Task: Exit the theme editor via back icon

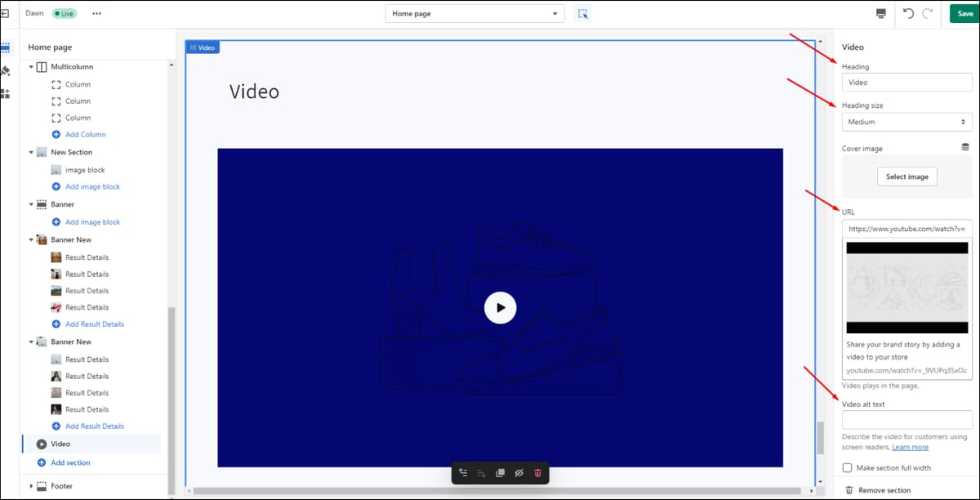Action: click(4, 14)
